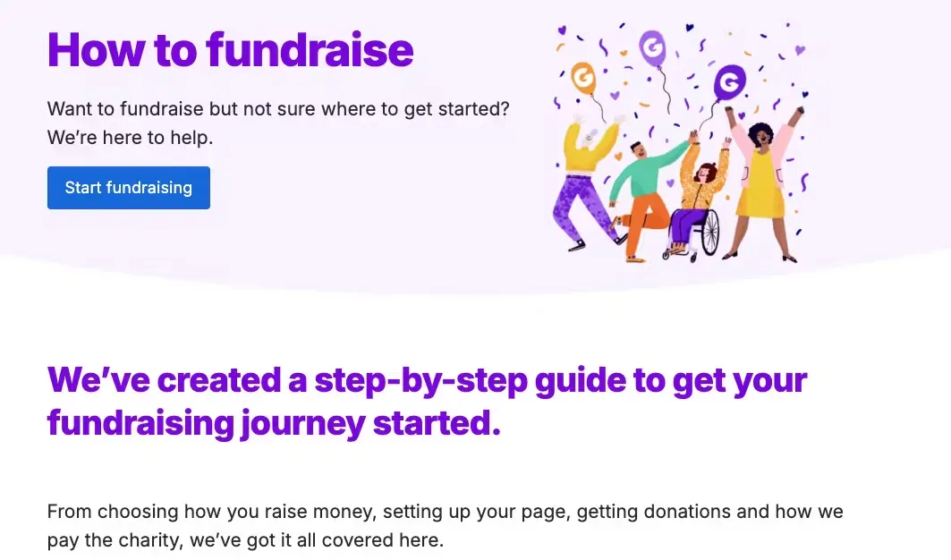The image size is (951, 560).
Task: Click the wheelchair wheel in the illustration
Action: (709, 232)
